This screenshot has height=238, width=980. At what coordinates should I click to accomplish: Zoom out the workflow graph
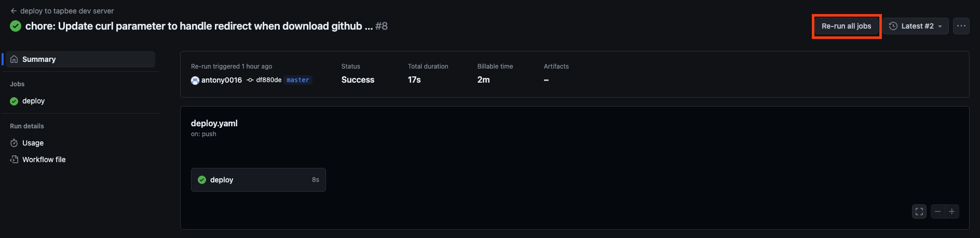click(938, 211)
